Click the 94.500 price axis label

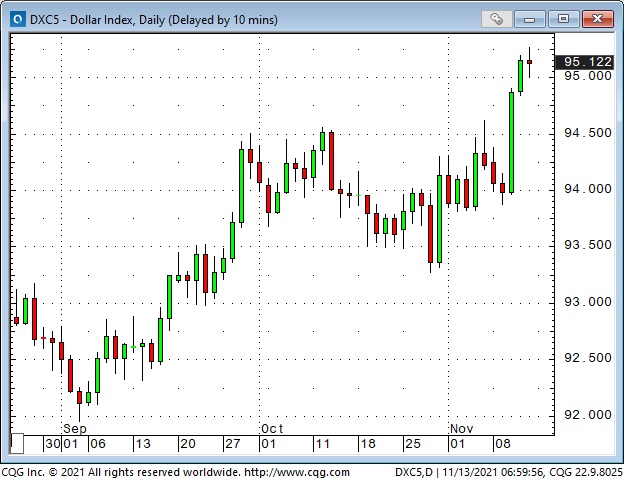(587, 133)
